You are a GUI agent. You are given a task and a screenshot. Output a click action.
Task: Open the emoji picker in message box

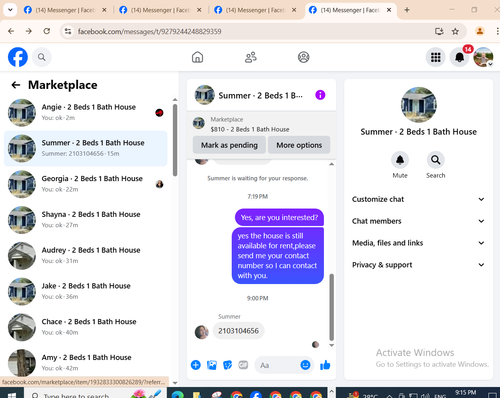(x=305, y=365)
